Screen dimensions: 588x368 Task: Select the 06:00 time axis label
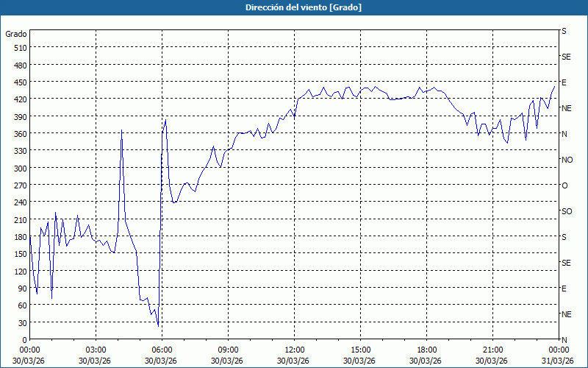[x=162, y=350]
